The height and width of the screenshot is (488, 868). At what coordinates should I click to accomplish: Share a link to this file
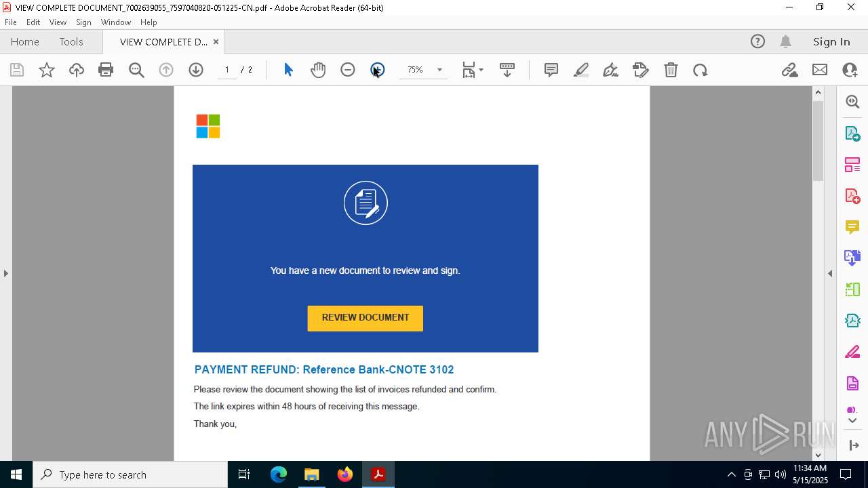[x=790, y=70]
